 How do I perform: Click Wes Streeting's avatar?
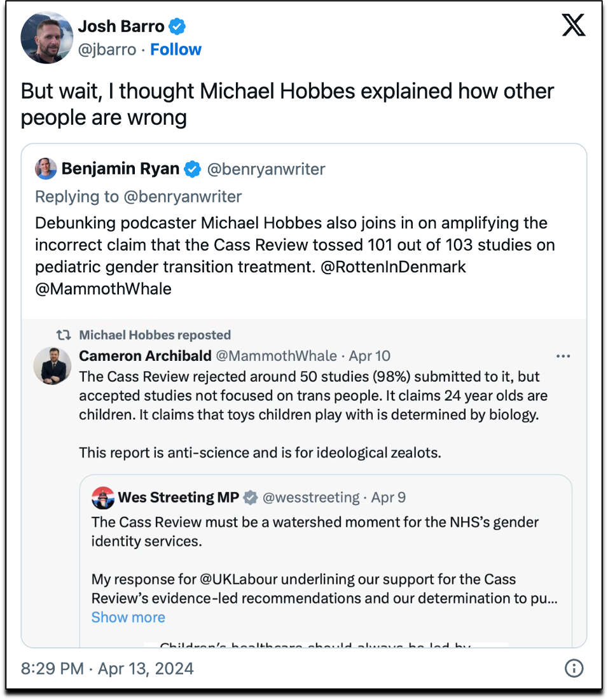pos(102,498)
